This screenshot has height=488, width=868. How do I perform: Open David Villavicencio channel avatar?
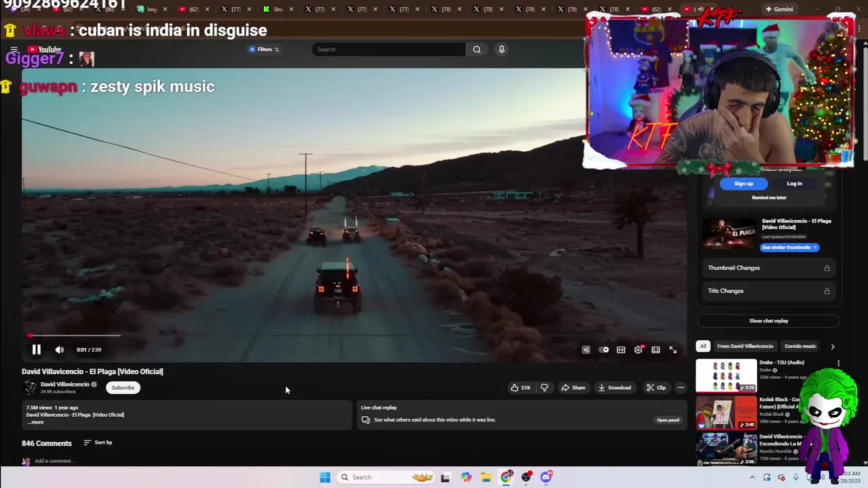(x=29, y=388)
